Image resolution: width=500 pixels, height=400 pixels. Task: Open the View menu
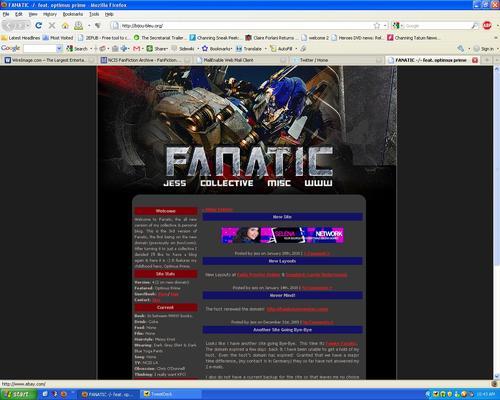click(33, 14)
